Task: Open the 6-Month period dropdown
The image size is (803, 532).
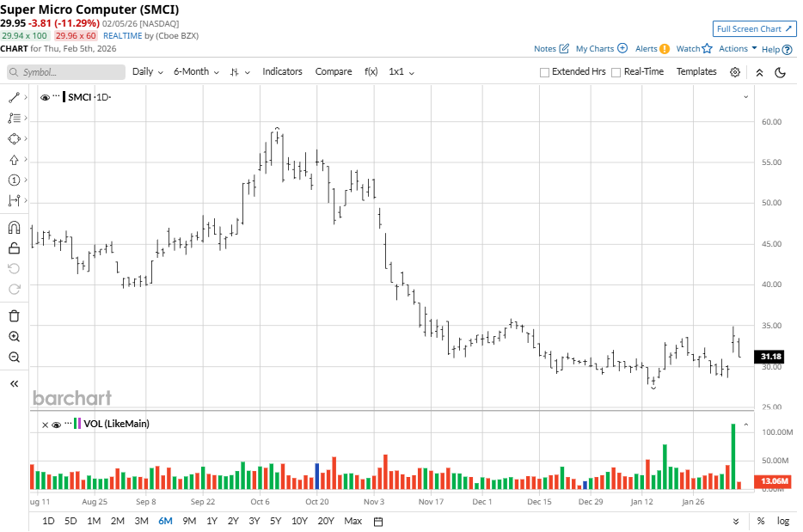Action: pyautogui.click(x=196, y=71)
